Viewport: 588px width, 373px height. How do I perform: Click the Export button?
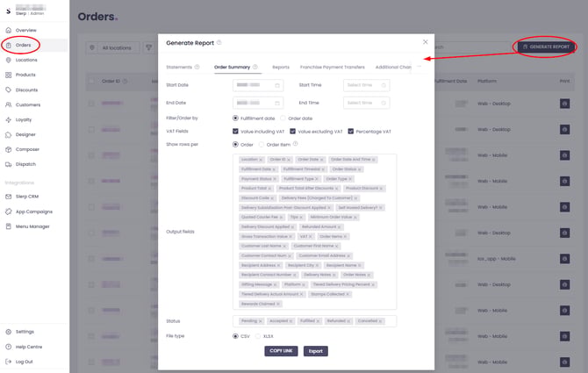[315, 351]
